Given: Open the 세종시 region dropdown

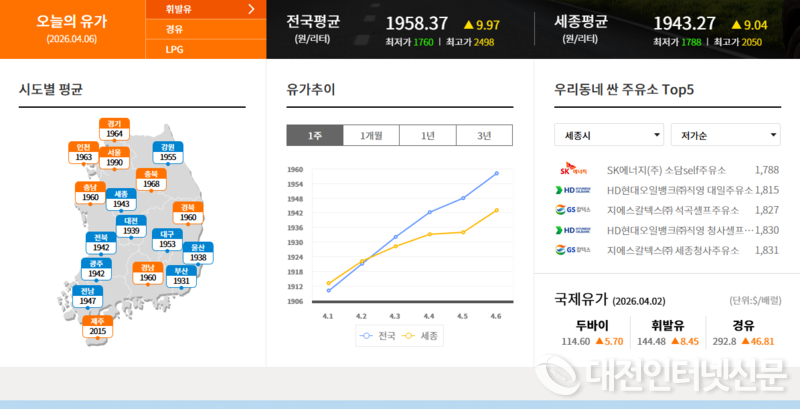Looking at the screenshot, I should coord(609,135).
